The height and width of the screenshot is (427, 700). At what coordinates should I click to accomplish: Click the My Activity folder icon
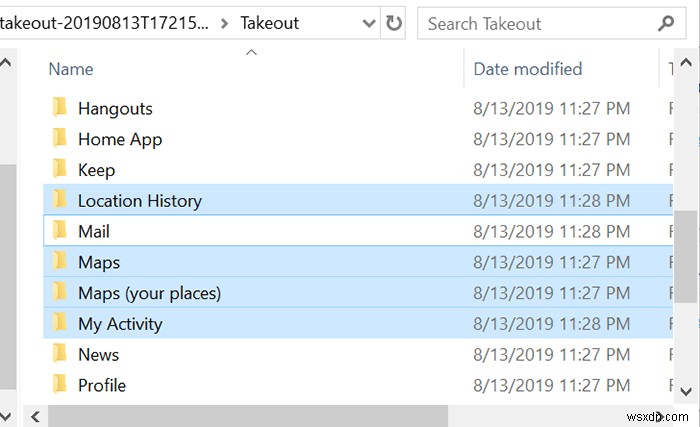[60, 323]
